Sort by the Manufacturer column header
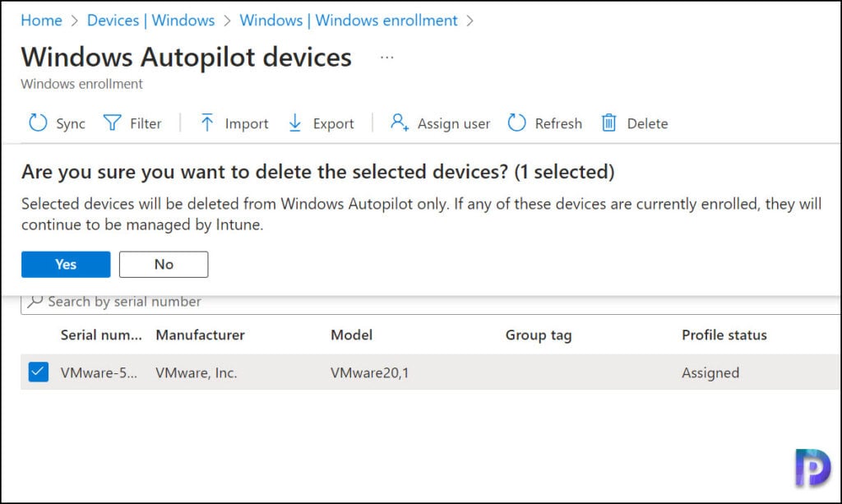 pos(201,335)
